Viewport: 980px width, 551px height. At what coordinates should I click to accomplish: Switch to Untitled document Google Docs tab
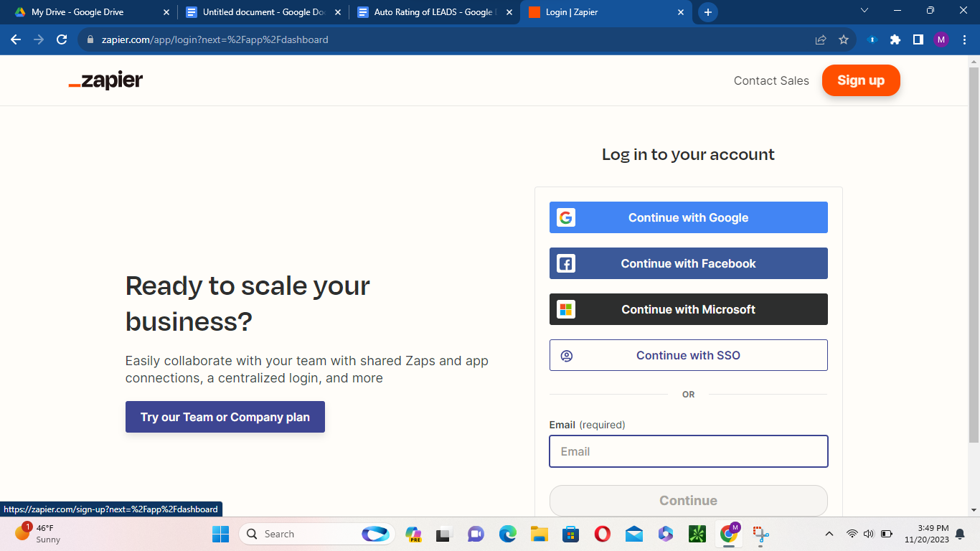point(263,12)
